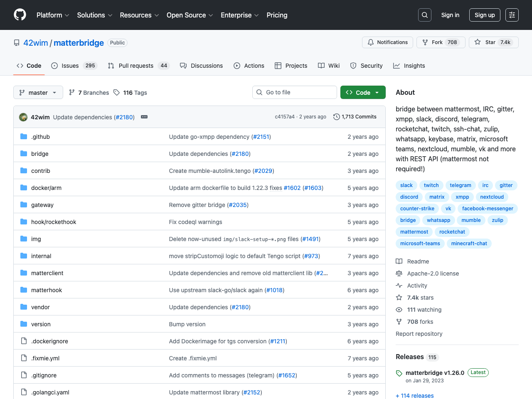Expand the Platform navigation menu
The height and width of the screenshot is (399, 532).
point(53,15)
